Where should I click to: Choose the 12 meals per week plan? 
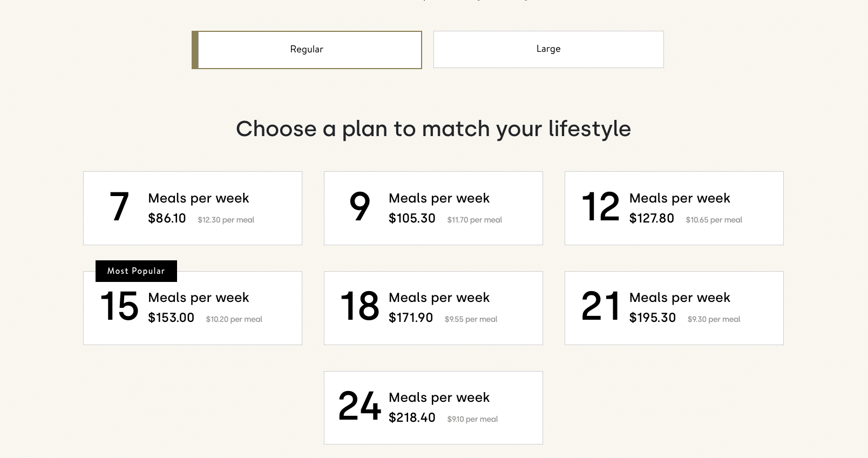pyautogui.click(x=673, y=208)
